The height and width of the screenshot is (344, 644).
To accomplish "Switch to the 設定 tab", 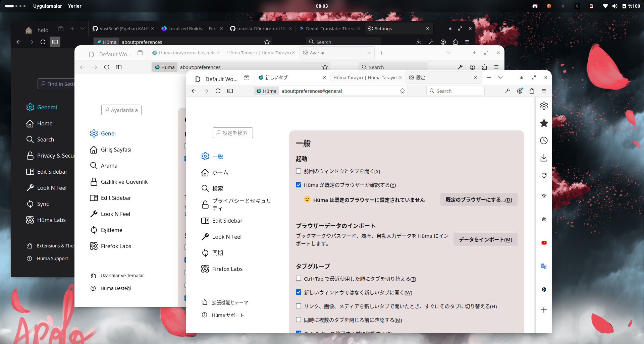I will pyautogui.click(x=443, y=77).
